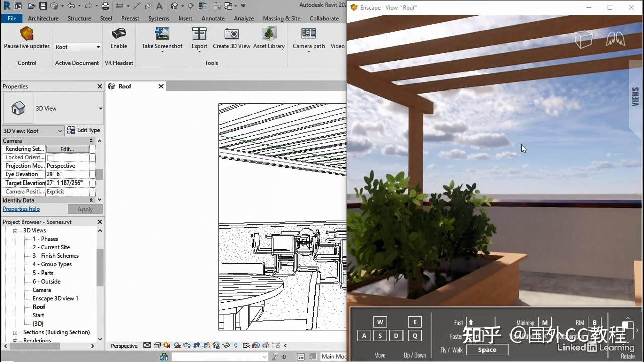Screen dimensions: 644x362
Task: Open the Massing & Site ribbon tab
Action: tap(282, 18)
